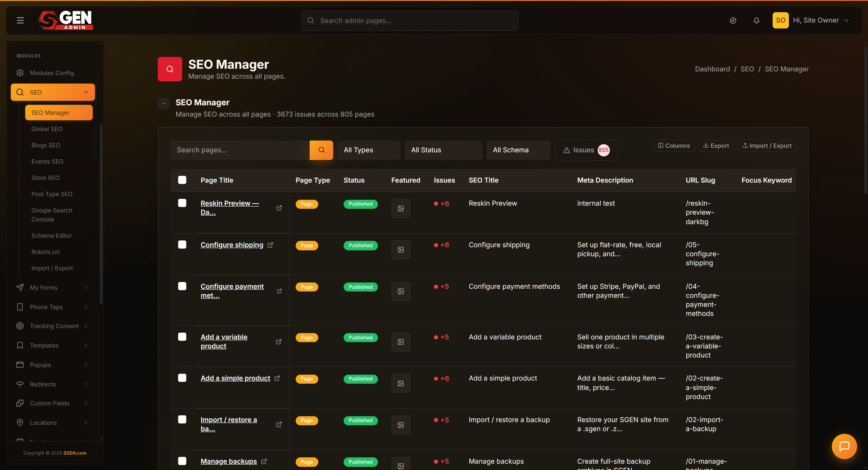
Task: Check the Configure payment methods row checkbox
Action: click(182, 286)
